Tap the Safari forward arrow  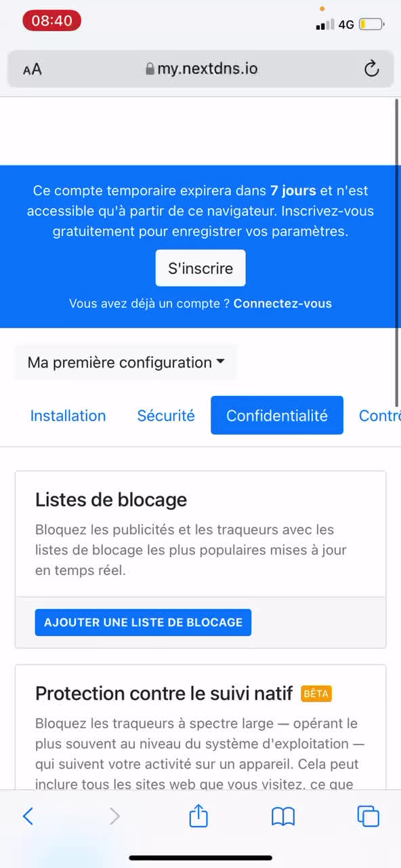coord(114,816)
